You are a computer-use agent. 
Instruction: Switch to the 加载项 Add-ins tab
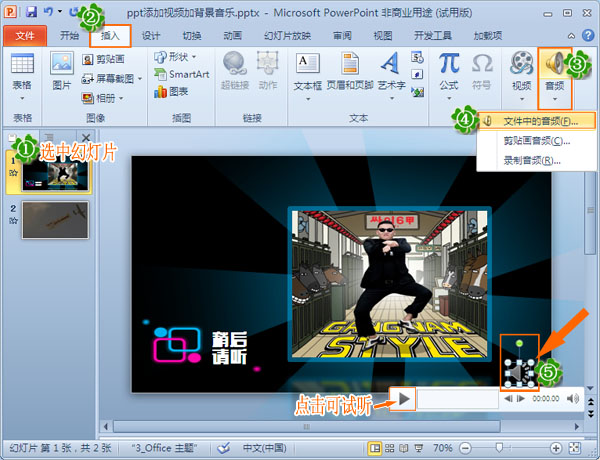[x=488, y=36]
